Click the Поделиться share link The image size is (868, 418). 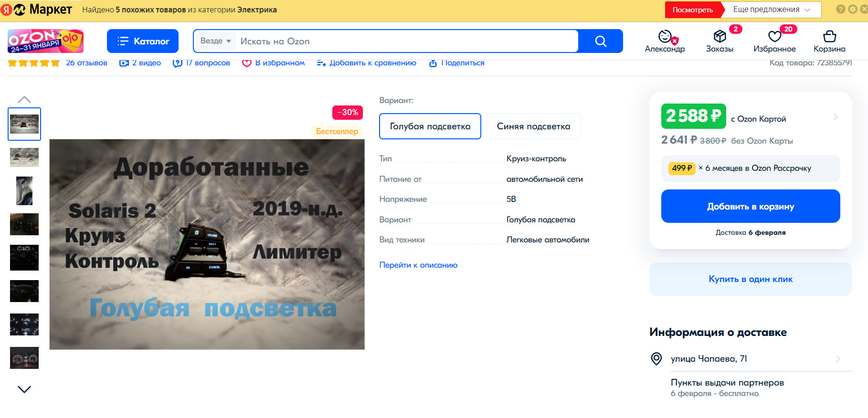pos(456,63)
